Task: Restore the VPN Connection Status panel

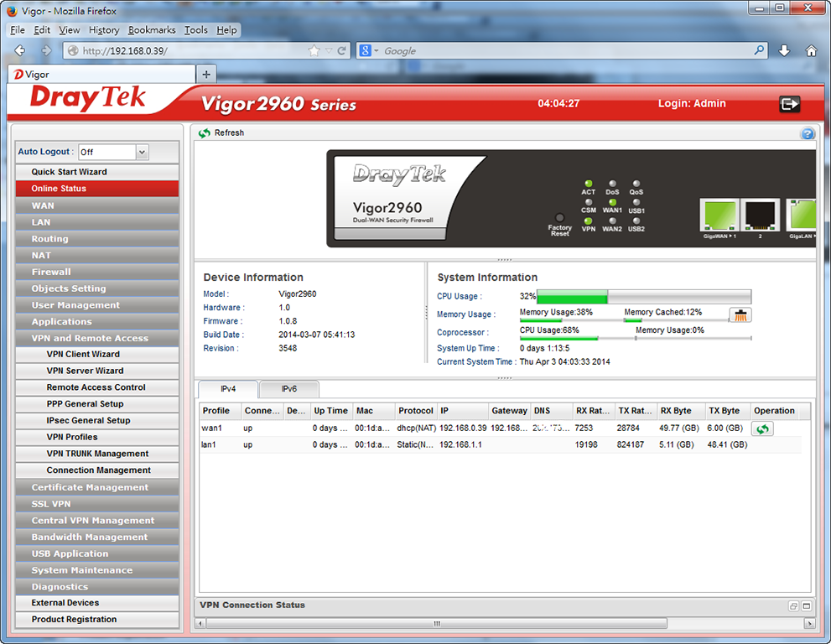Action: (x=793, y=605)
